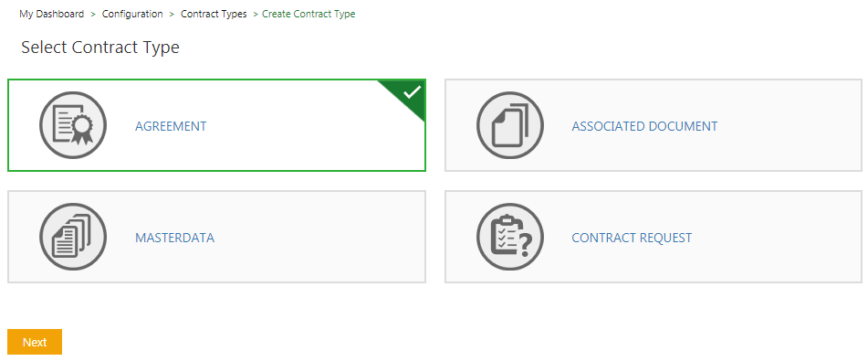Open My Dashboard breadcrumb
Screen dimensions: 868x361
pos(51,14)
